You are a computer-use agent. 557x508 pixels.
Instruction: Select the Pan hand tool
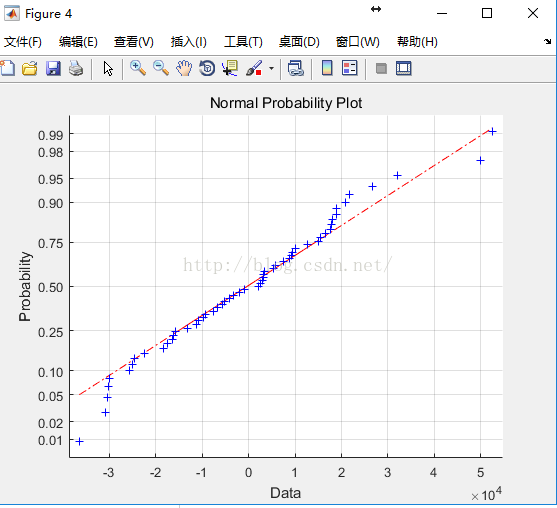(184, 68)
